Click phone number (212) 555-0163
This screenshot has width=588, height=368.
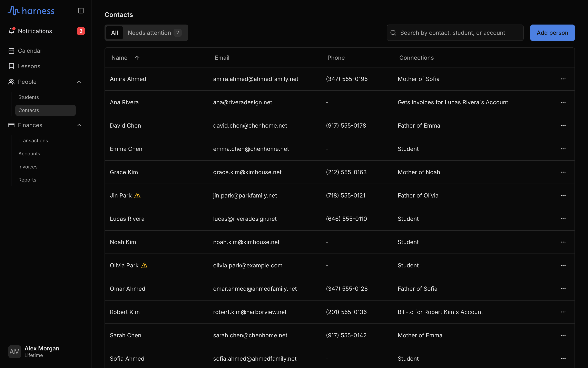(x=346, y=172)
